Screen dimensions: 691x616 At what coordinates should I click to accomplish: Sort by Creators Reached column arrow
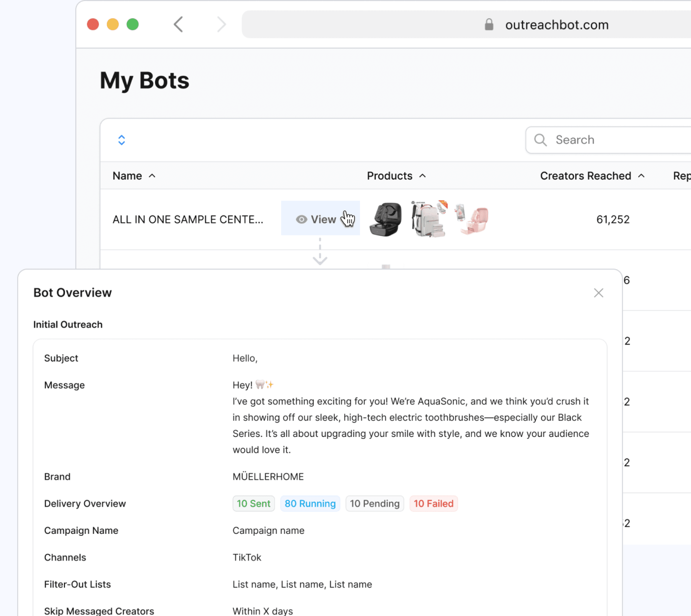coord(641,176)
